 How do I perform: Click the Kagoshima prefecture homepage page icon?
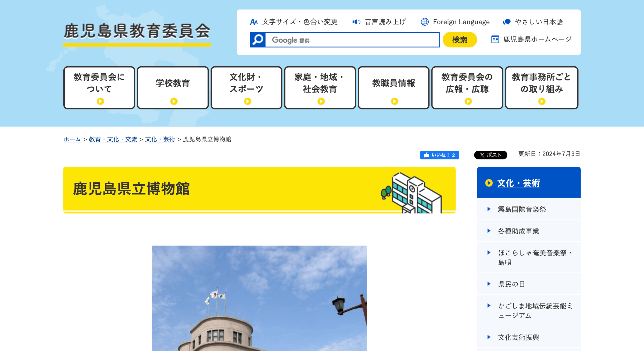click(495, 39)
